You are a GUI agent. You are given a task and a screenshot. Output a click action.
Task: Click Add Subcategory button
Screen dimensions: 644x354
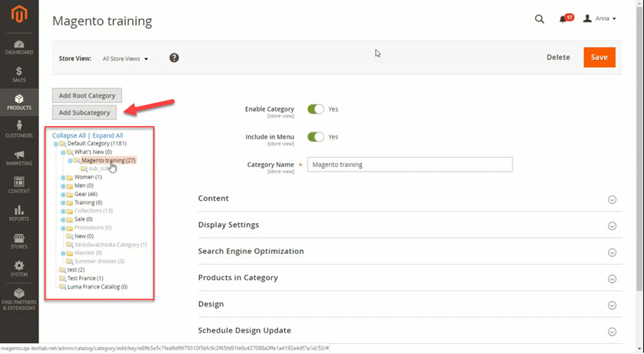[85, 112]
